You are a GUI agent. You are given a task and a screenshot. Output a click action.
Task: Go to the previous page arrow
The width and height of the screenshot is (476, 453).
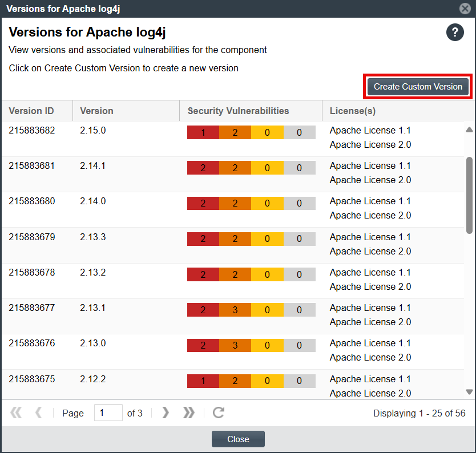click(39, 413)
